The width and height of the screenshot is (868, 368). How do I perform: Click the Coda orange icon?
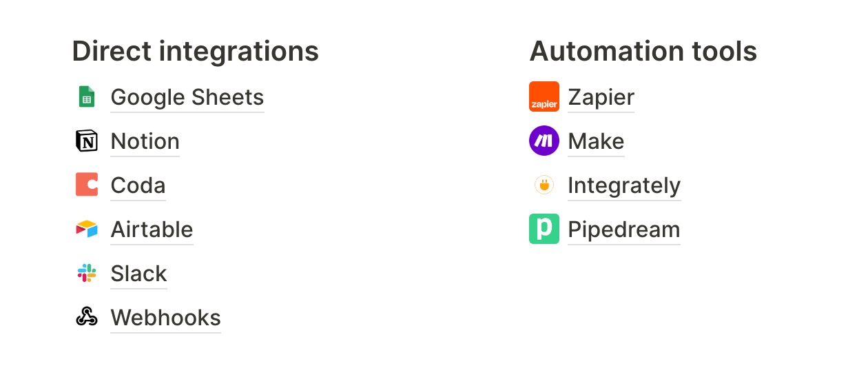(x=86, y=185)
